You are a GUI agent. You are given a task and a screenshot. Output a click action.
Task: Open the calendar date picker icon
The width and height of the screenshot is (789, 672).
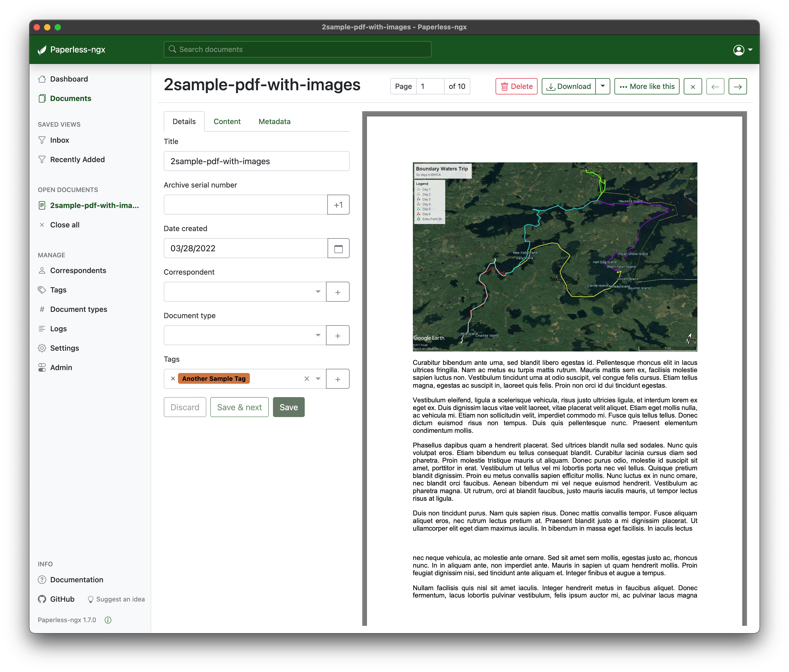click(x=338, y=248)
